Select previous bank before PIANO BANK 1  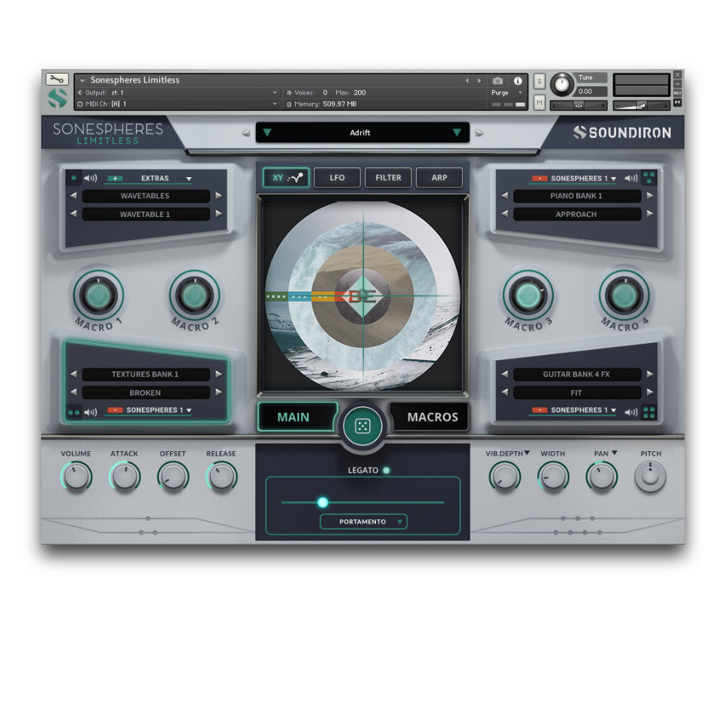tap(504, 196)
